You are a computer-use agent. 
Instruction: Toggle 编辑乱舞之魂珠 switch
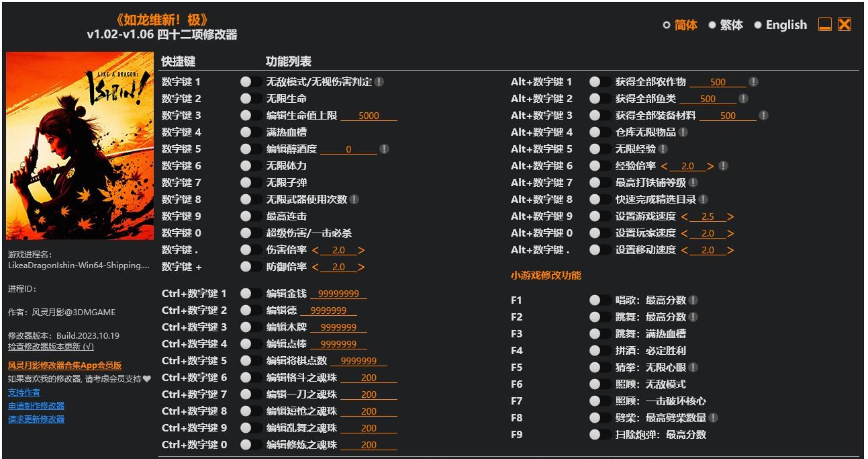251,428
